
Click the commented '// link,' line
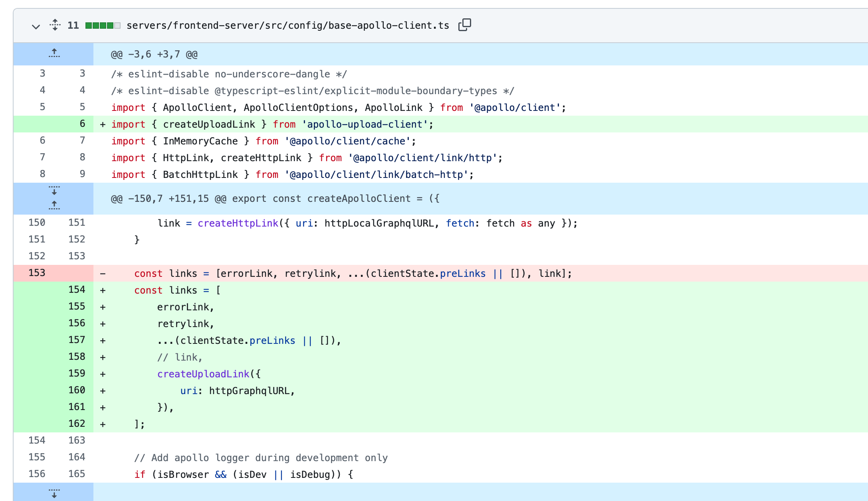180,357
